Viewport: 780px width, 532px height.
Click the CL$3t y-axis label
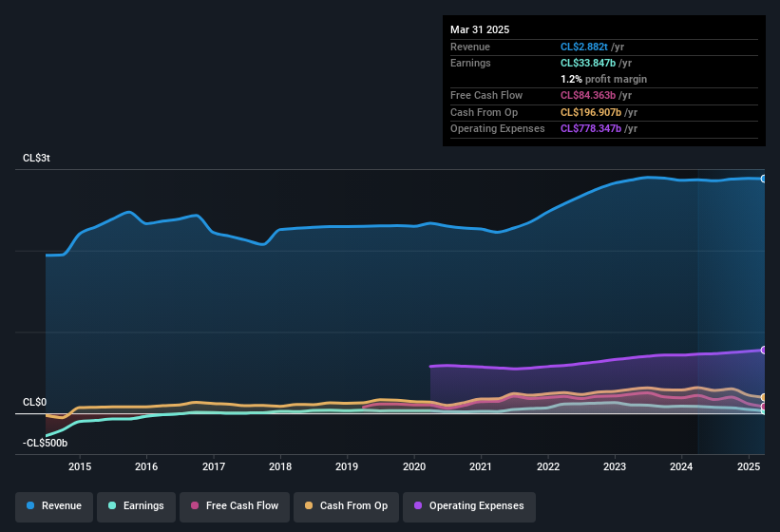(x=36, y=158)
